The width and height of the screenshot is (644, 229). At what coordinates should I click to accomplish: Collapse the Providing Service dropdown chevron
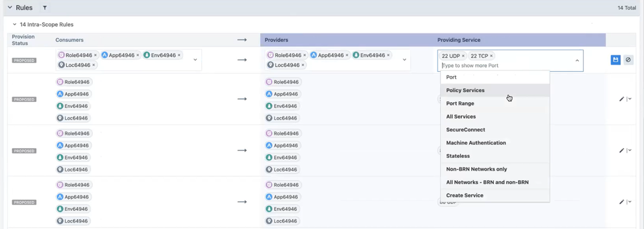pyautogui.click(x=577, y=61)
